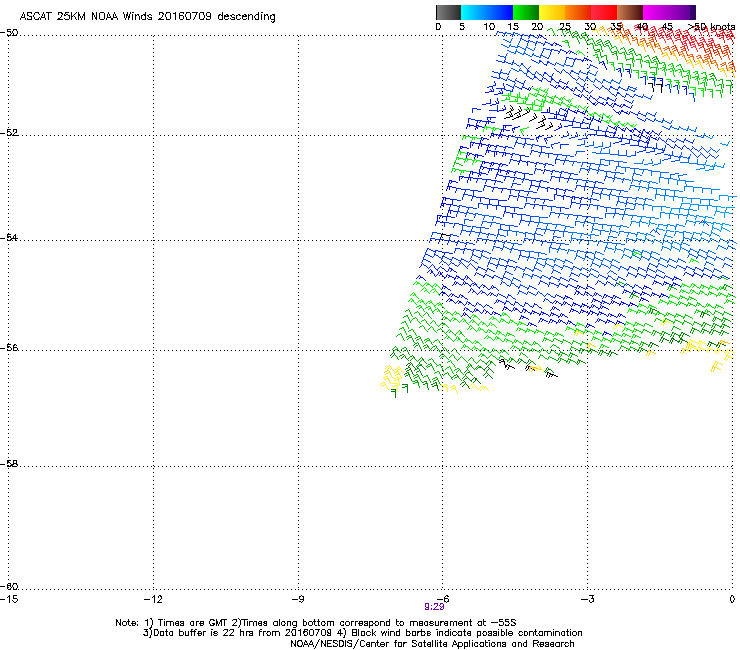Viewport: 740px width, 650px height.
Task: Click the '25' tick label under the color bar
Action: (565, 27)
